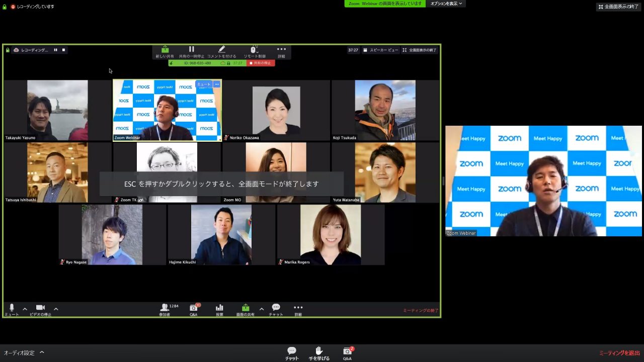This screenshot has width=644, height=362.
Task: Click the green lock encryption icon at top left
Action: (x=5, y=7)
